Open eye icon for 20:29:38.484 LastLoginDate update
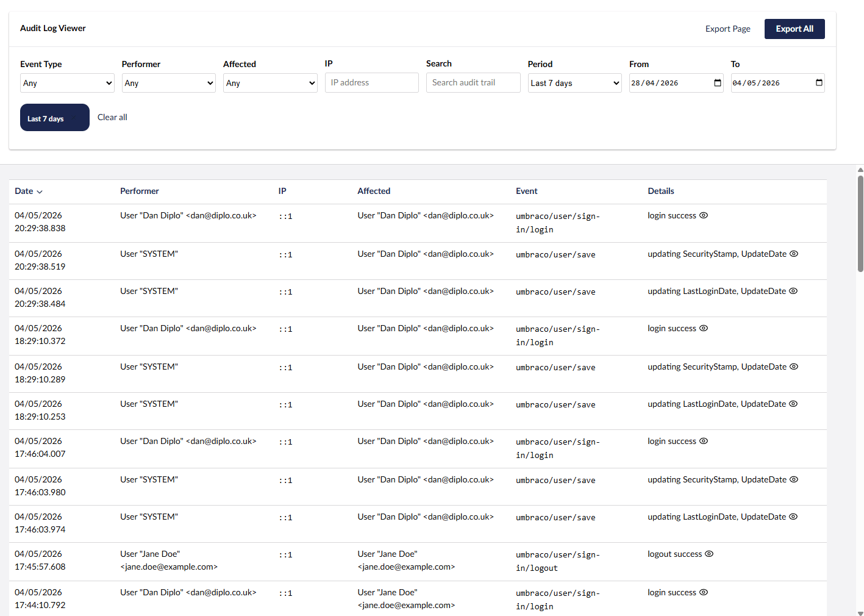This screenshot has height=616, width=864. (793, 291)
